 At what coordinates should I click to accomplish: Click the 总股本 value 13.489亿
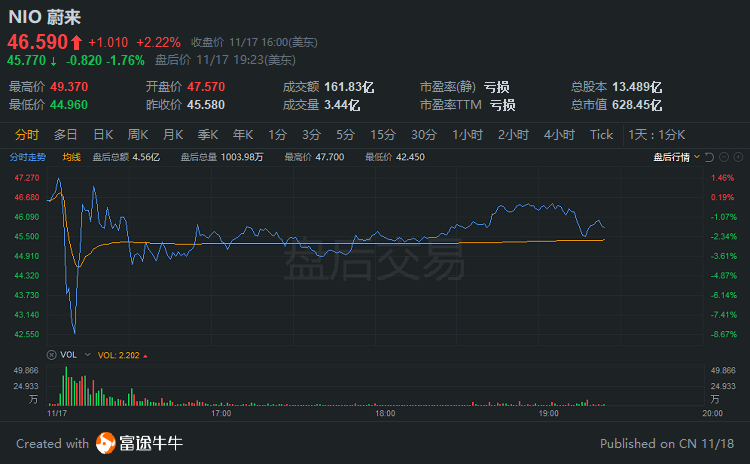637,87
